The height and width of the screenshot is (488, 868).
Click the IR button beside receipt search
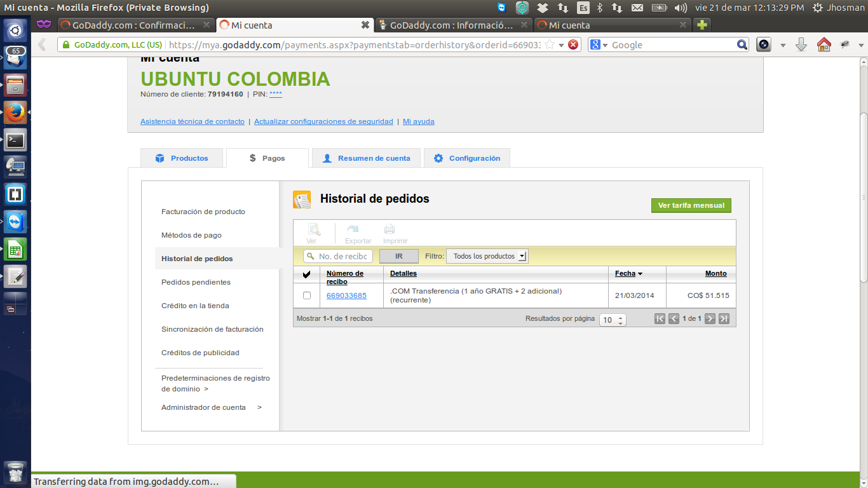(399, 256)
